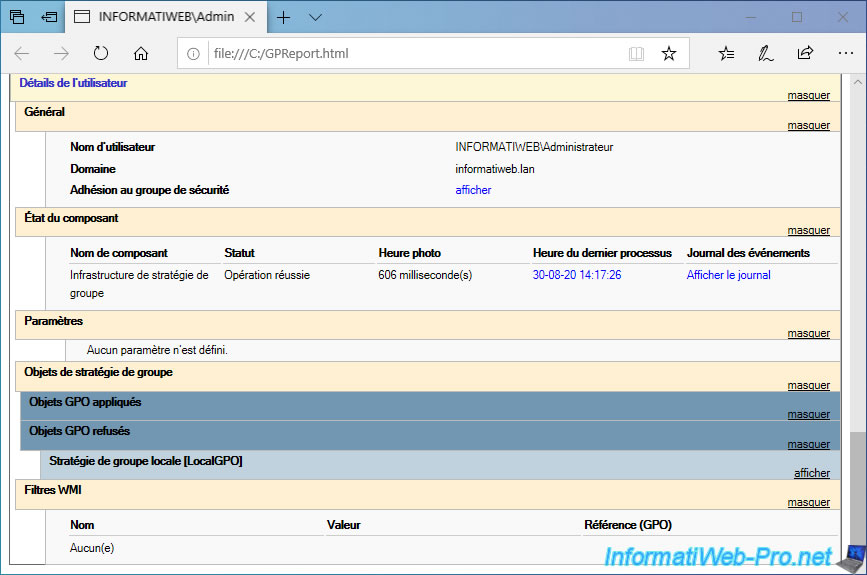Open a new tab with plus button

[x=283, y=17]
